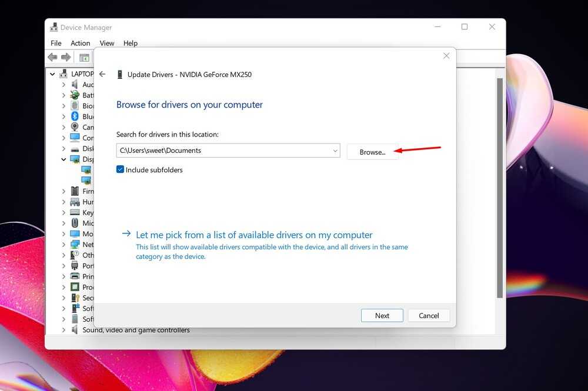The width and height of the screenshot is (588, 391).
Task: Uncheck the Include subfolders checkbox
Action: point(120,170)
